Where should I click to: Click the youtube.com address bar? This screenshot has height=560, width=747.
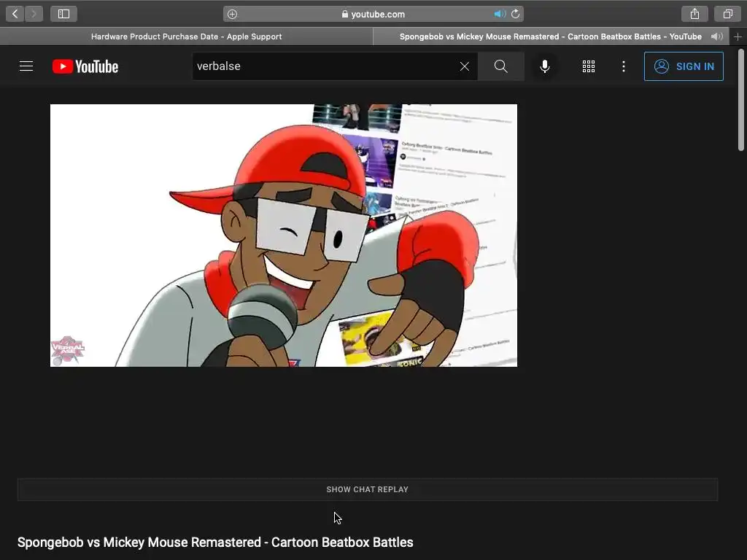373,14
